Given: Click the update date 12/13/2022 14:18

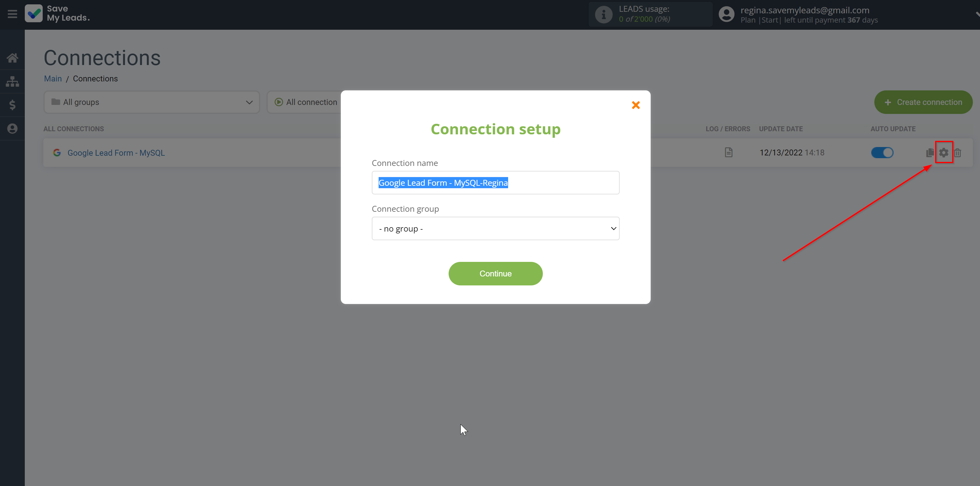Looking at the screenshot, I should [x=792, y=152].
